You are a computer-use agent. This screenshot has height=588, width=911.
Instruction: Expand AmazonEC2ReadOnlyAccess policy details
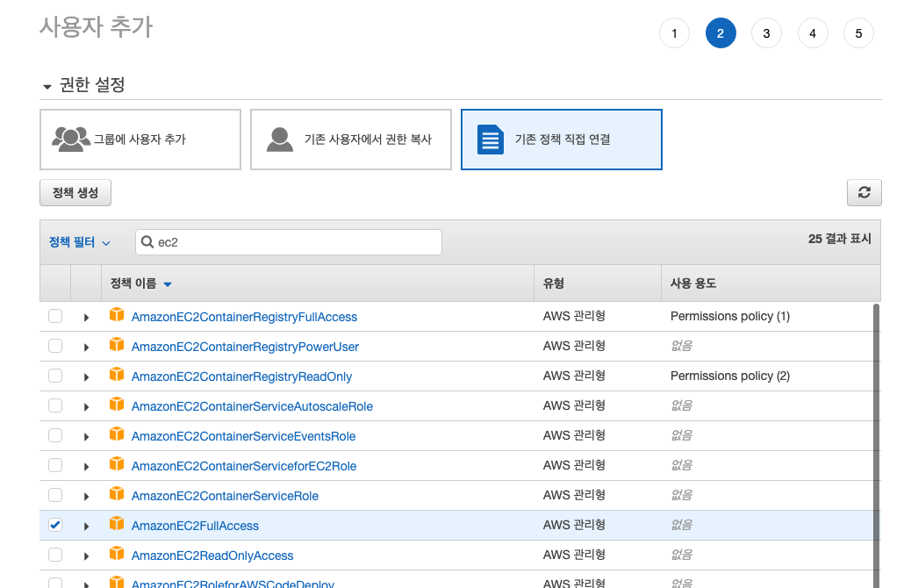[86, 556]
